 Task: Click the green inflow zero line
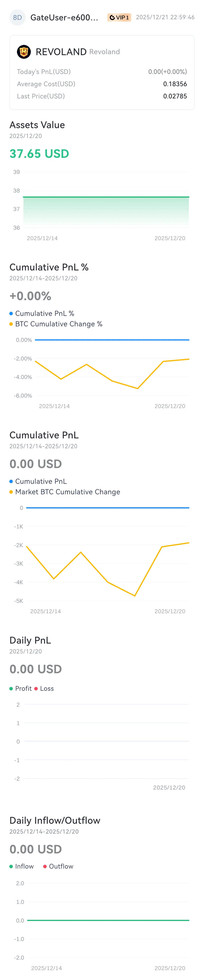pyautogui.click(x=108, y=920)
